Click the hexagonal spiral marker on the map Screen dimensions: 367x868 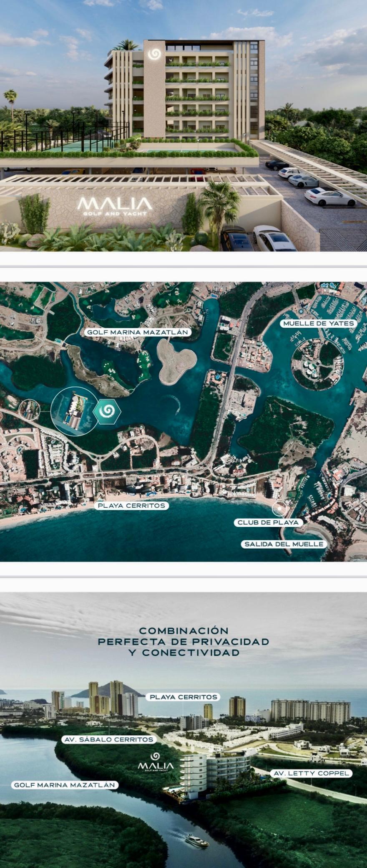point(107,412)
